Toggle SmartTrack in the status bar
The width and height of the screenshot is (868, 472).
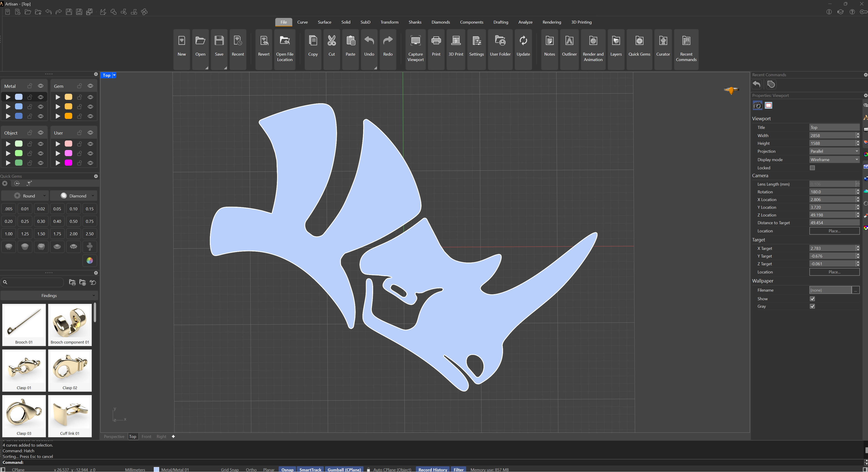click(x=310, y=469)
